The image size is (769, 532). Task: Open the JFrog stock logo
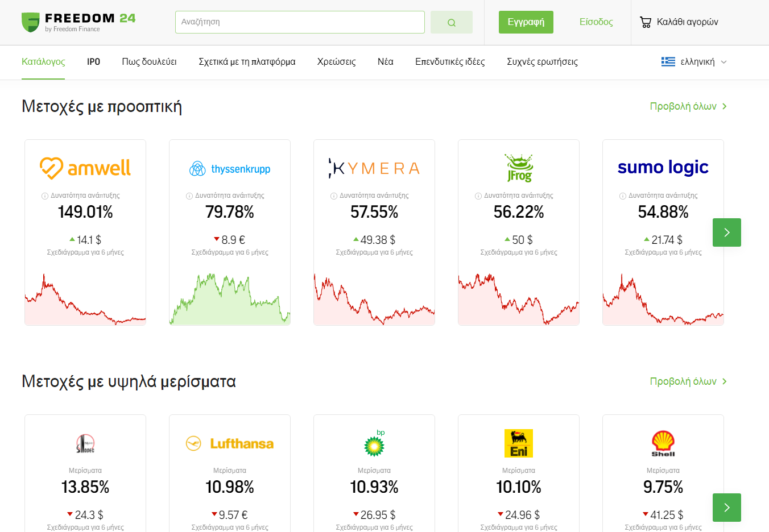point(519,168)
